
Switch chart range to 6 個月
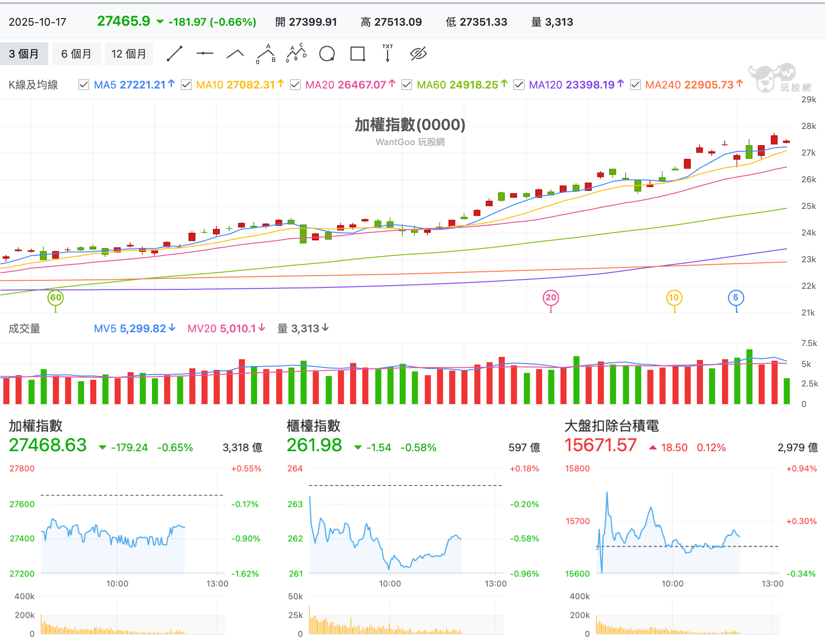[x=76, y=54]
